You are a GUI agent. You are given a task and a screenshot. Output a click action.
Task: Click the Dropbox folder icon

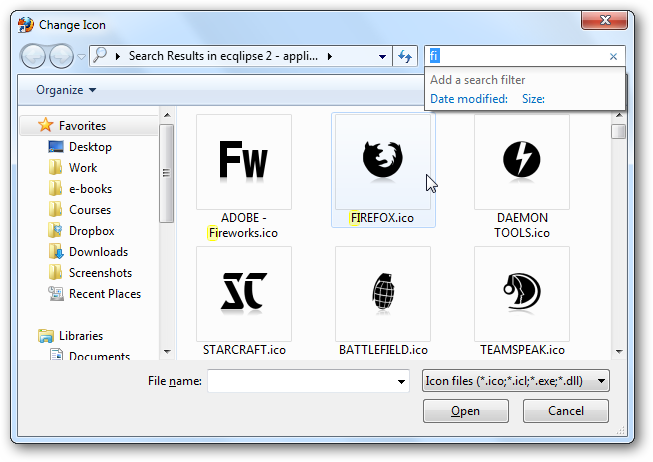coord(56,230)
